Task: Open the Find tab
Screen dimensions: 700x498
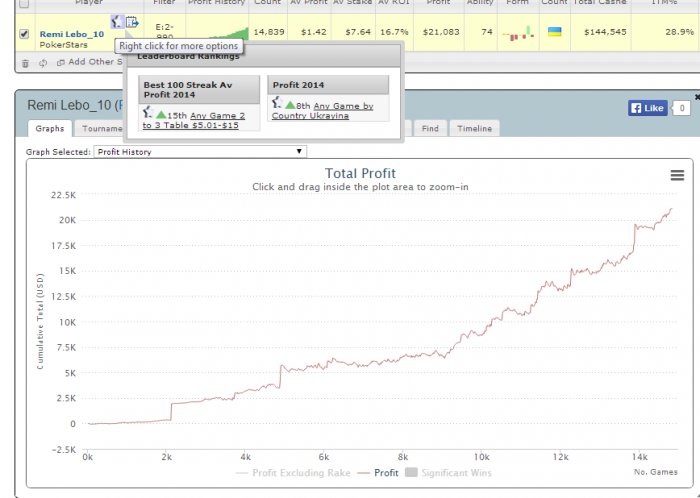Action: click(x=430, y=129)
